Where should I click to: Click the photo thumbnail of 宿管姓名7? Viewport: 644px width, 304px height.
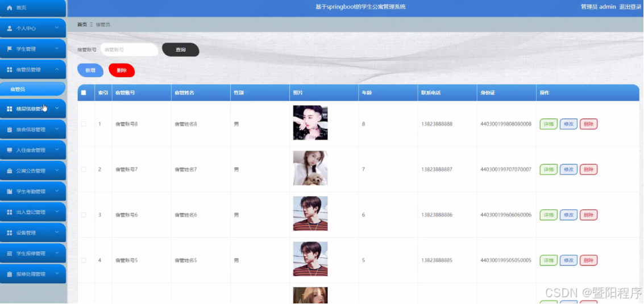(x=310, y=168)
